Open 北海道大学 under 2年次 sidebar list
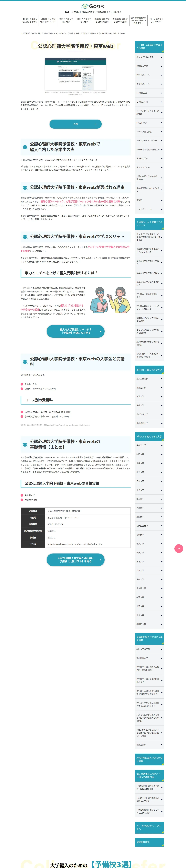This screenshot has height=868, width=186. (149, 388)
